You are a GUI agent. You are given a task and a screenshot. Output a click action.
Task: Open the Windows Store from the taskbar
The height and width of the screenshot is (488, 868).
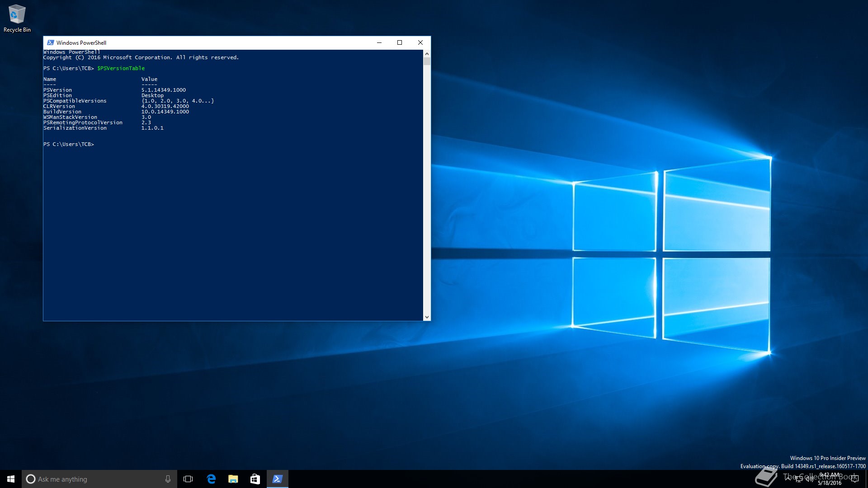255,479
